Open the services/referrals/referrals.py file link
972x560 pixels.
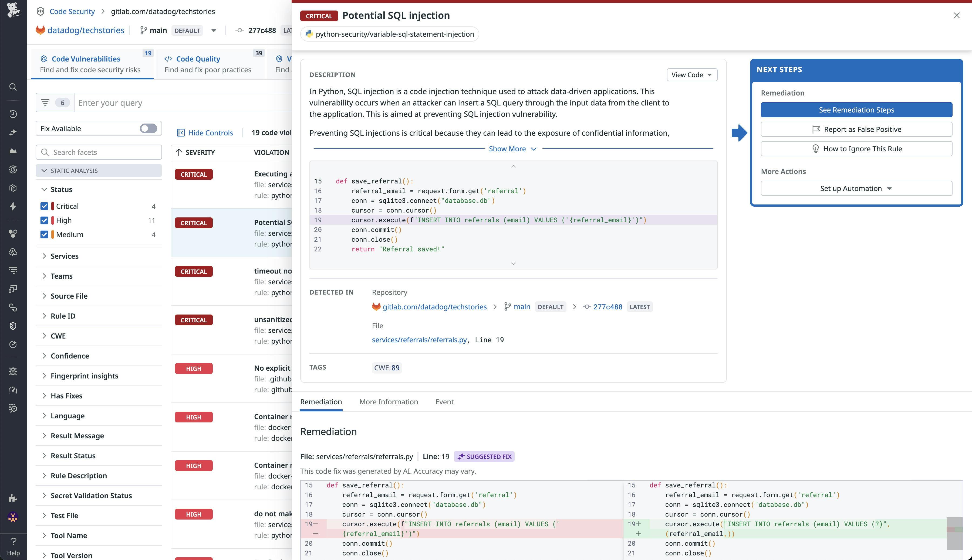(x=419, y=340)
